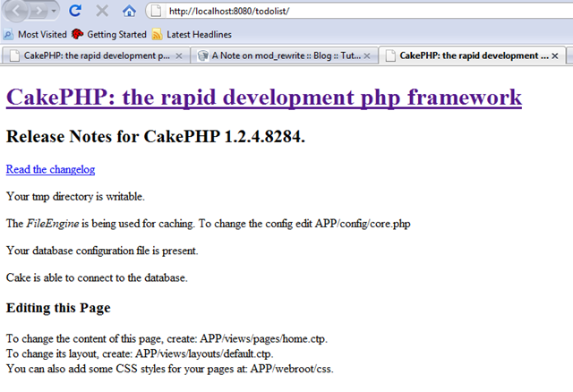Click the APP/views/layouts/default.ctp line
The image size is (573, 392).
(140, 354)
